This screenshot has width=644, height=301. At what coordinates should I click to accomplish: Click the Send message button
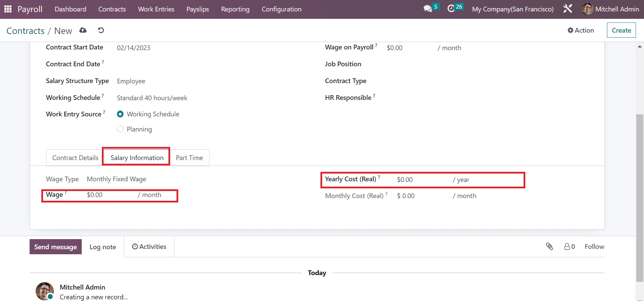(55, 247)
